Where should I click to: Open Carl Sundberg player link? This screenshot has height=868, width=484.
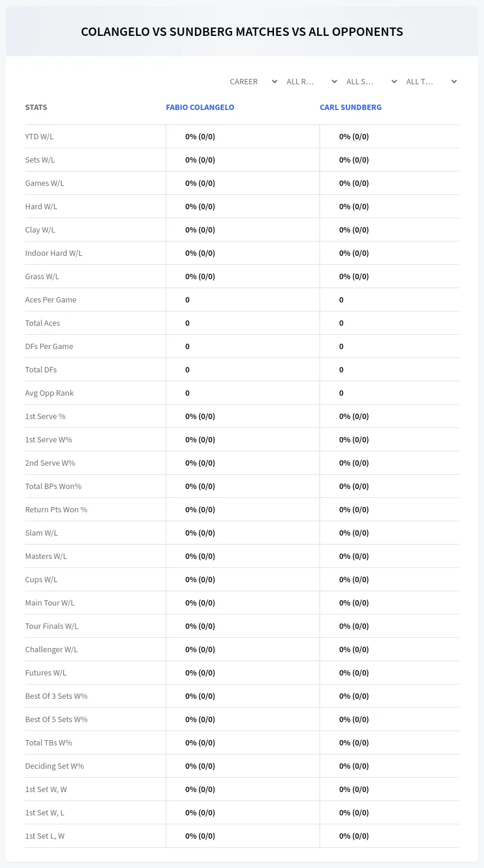click(x=351, y=108)
